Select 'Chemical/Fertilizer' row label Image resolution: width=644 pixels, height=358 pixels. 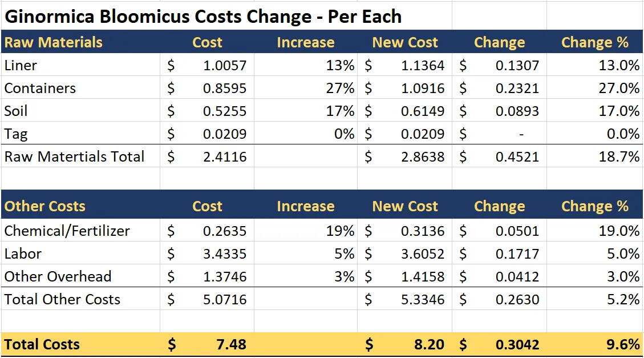(x=67, y=231)
